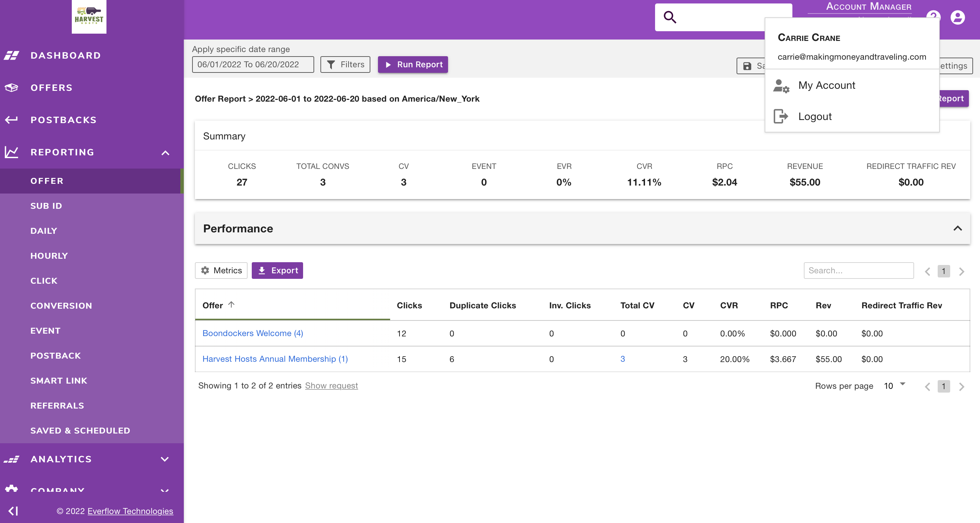Sort by Rev column header
This screenshot has width=980, height=523.
pos(823,306)
